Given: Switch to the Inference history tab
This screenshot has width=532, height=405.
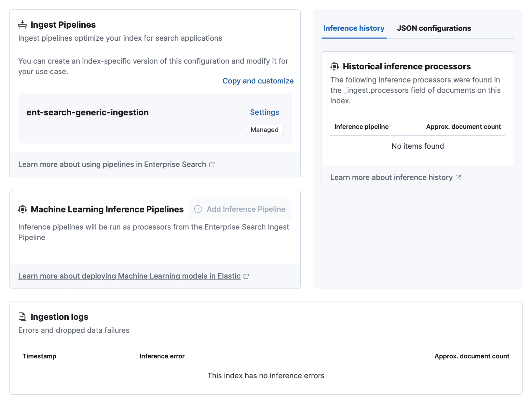Looking at the screenshot, I should pos(354,28).
